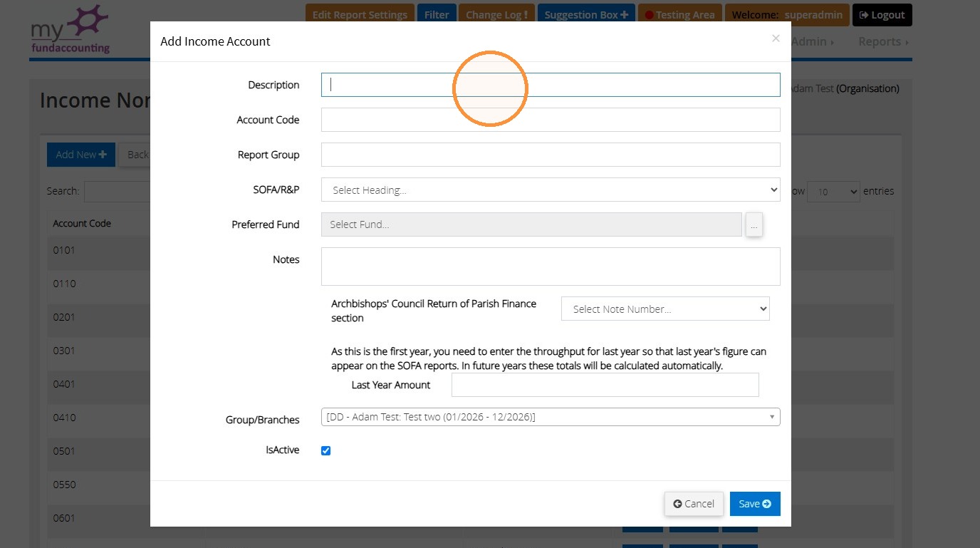Log out using the Logout button
Screen dimensions: 980x548
click(882, 15)
